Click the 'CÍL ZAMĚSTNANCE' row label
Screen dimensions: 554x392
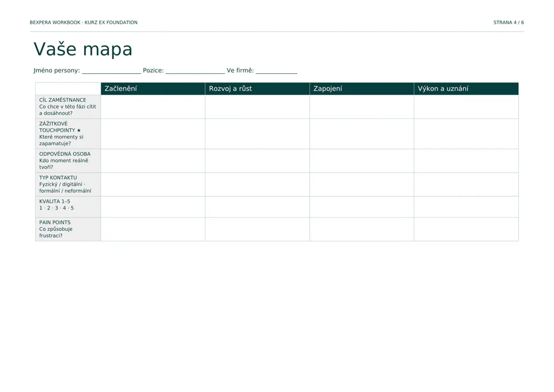point(62,100)
